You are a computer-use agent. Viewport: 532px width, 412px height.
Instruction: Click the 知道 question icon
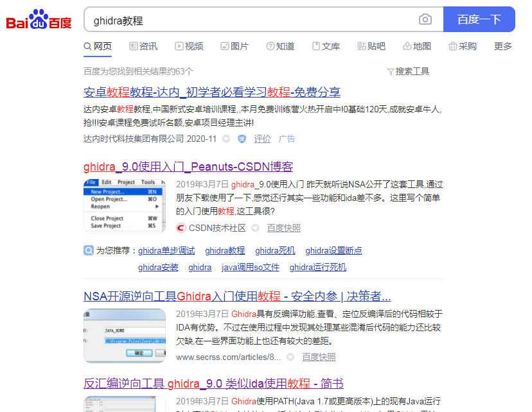coord(270,46)
